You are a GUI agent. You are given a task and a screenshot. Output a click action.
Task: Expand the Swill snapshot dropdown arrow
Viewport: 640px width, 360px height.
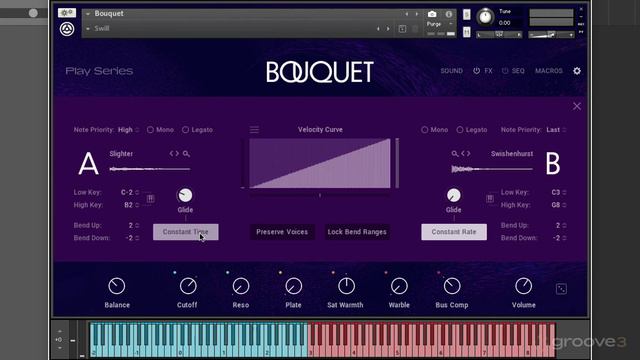pos(88,29)
